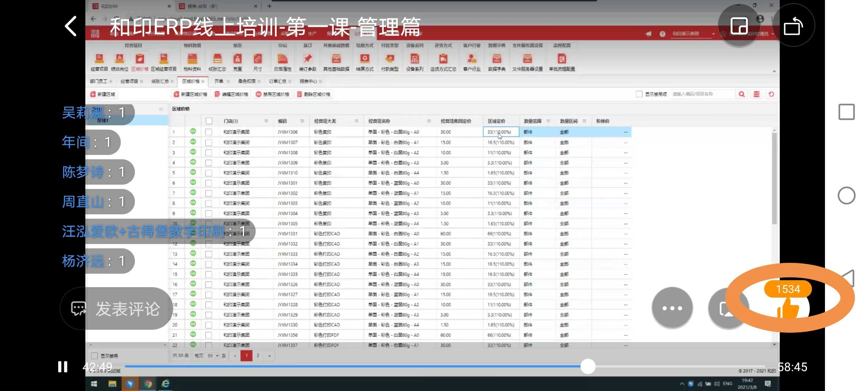Open the 和印演示集团 account dropdown

(x=693, y=34)
